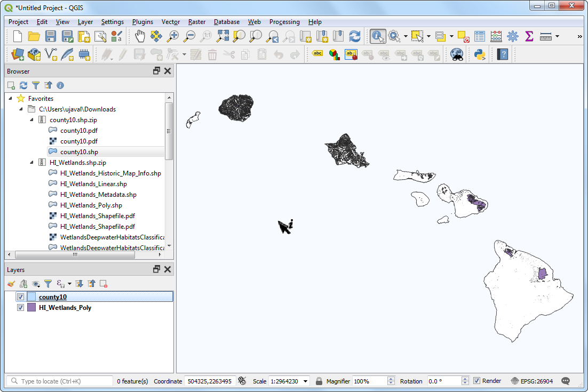Activate the Identify Features tool
The image size is (588, 392).
coord(378,36)
